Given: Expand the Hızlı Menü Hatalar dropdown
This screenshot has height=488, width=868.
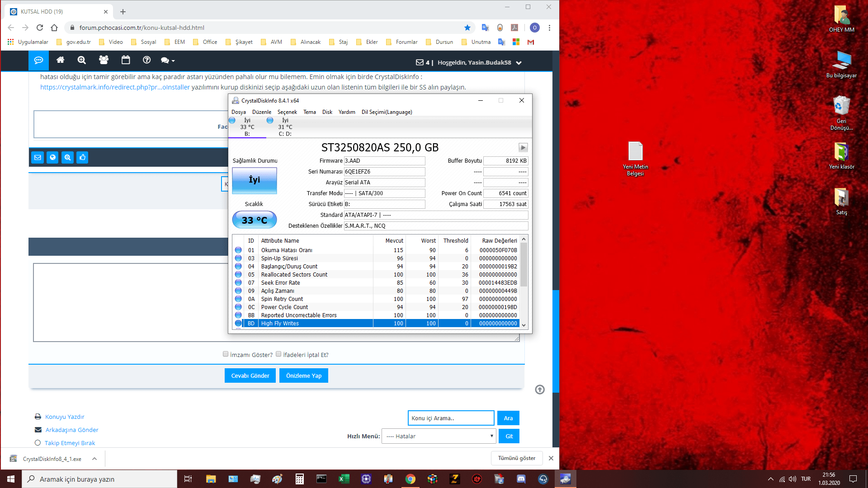Looking at the screenshot, I should tap(439, 436).
